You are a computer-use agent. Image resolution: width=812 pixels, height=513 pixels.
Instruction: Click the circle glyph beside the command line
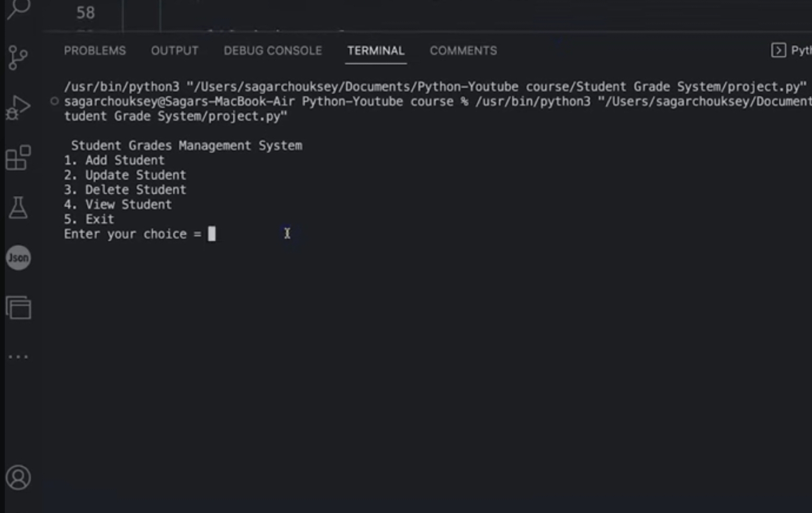(54, 102)
